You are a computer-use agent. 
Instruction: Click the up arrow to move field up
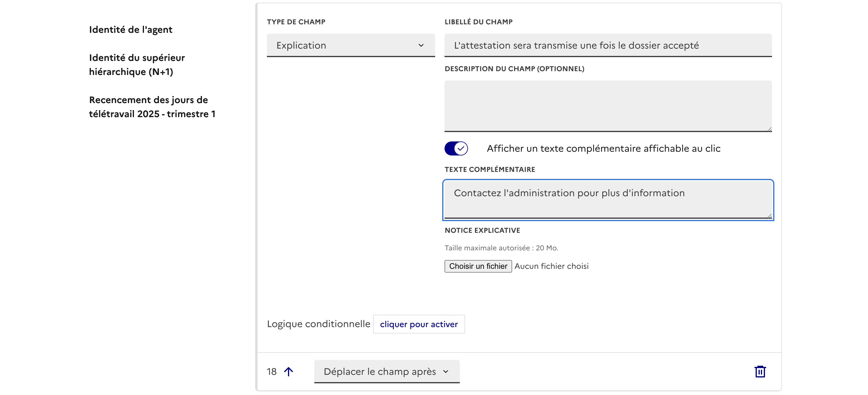289,371
